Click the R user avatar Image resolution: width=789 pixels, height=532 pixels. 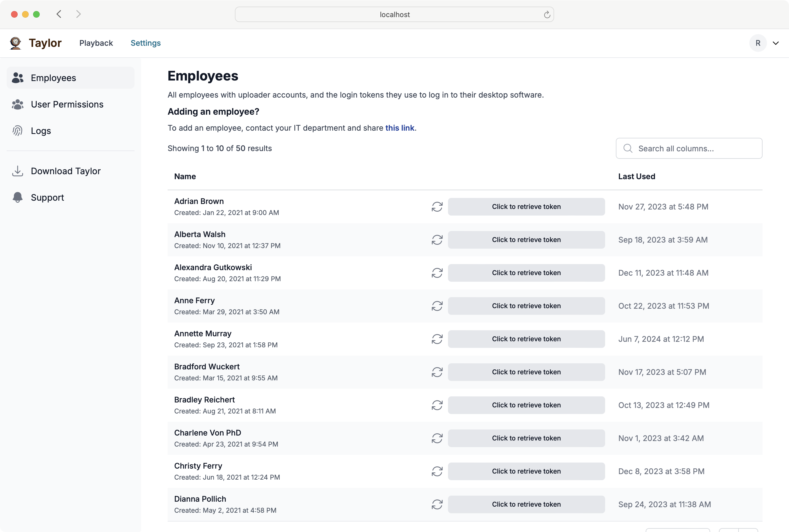(x=758, y=43)
